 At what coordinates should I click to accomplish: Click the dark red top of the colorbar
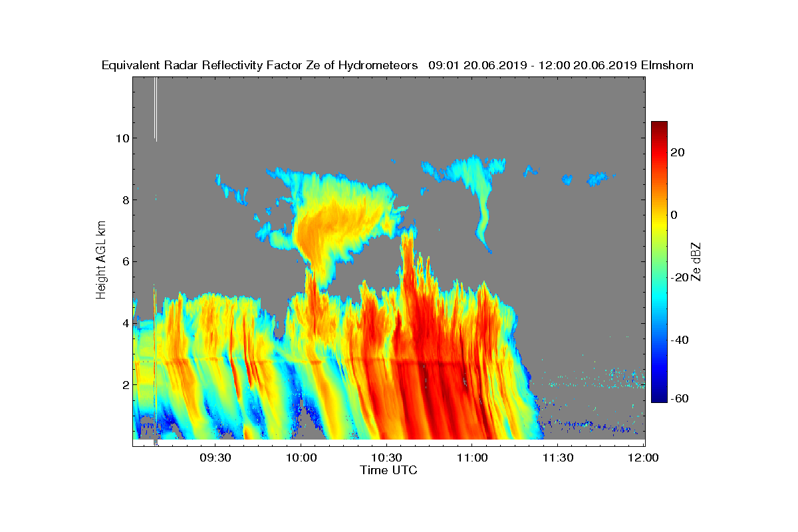coord(659,126)
